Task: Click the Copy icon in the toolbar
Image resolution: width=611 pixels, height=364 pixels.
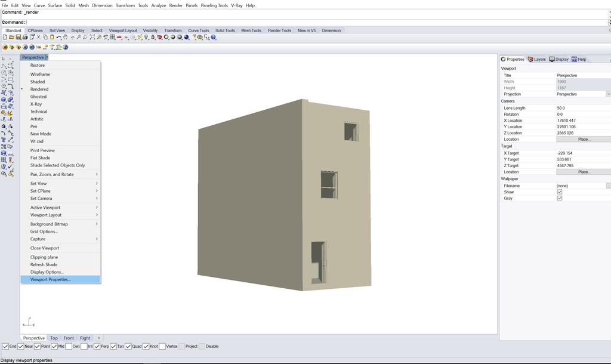Action: (x=45, y=37)
